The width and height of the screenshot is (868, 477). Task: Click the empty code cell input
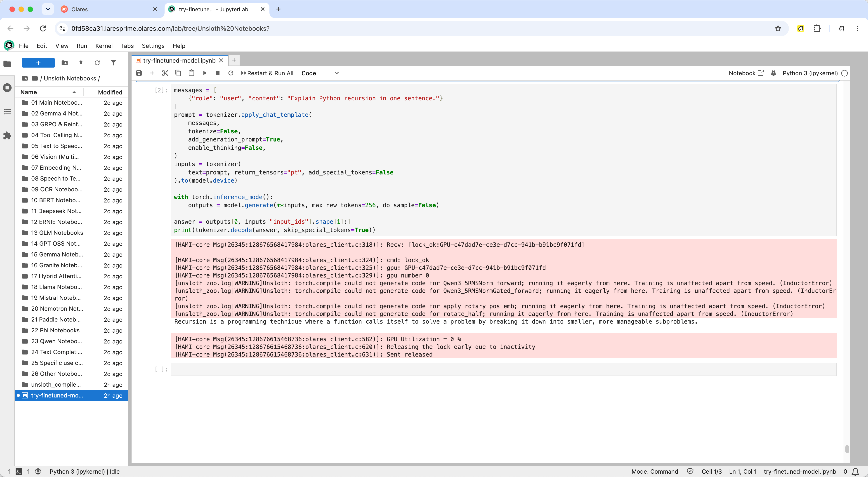[x=503, y=369]
